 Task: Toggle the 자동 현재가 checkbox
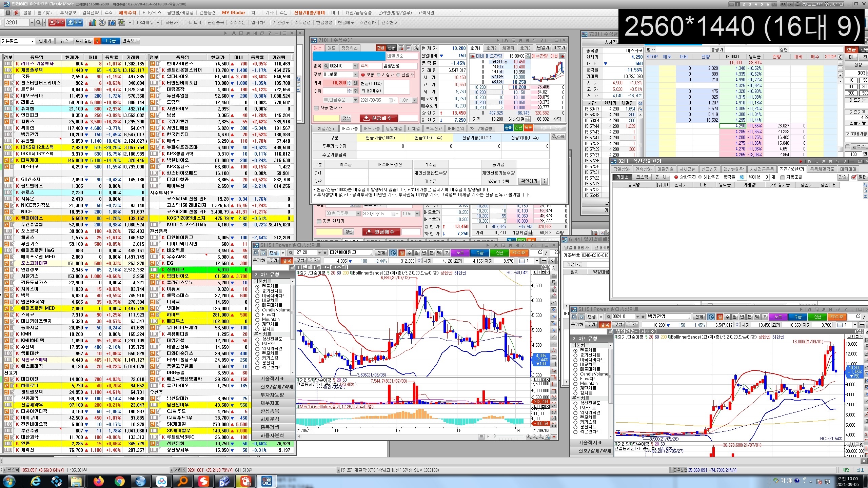(x=316, y=108)
